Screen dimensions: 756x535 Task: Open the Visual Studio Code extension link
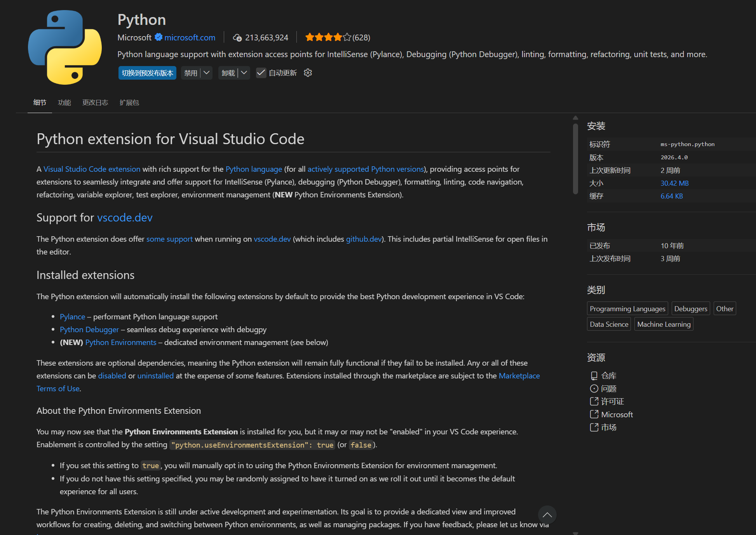(92, 169)
